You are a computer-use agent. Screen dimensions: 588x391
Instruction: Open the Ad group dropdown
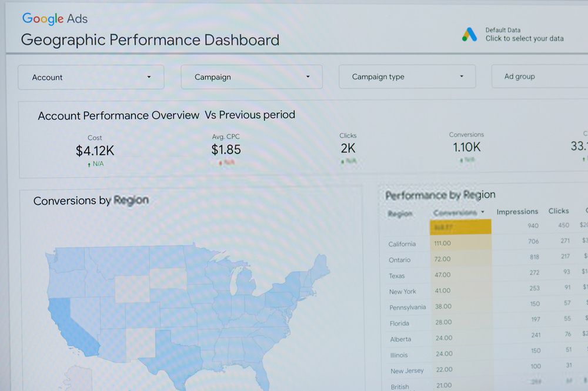click(540, 76)
